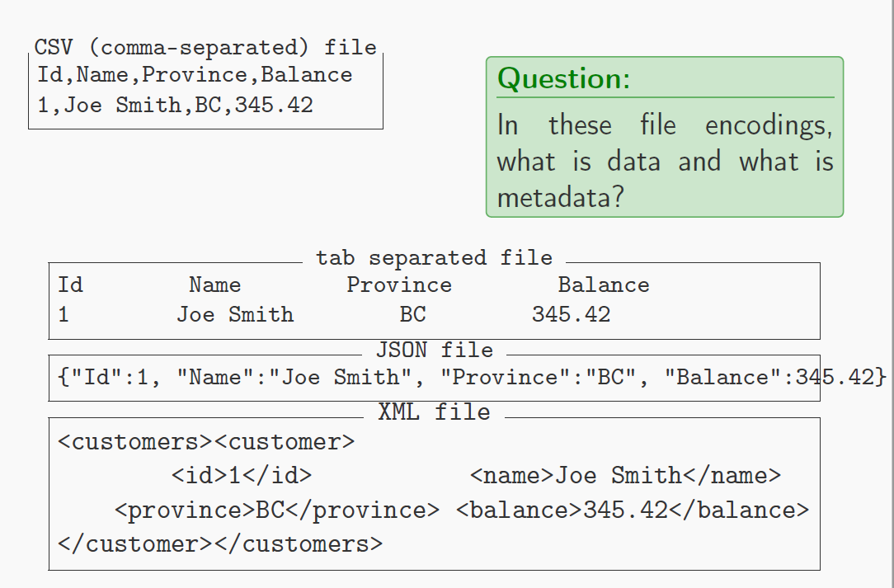Click the opening <customers><customer> tag line
This screenshot has width=894, height=588.
click(x=206, y=442)
